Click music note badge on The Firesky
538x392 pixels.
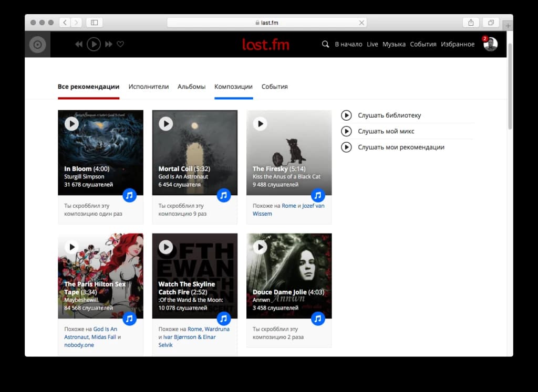(318, 195)
